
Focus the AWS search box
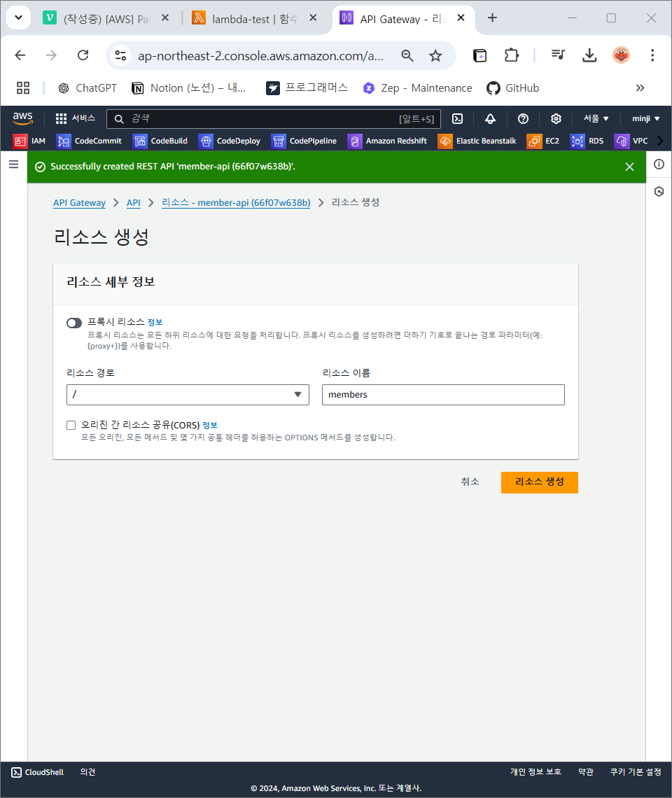pos(274,118)
